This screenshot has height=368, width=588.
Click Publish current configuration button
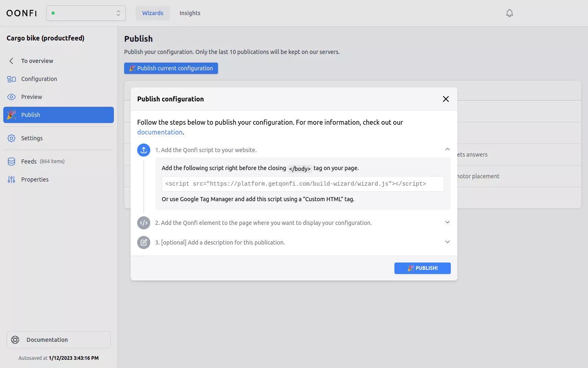[171, 68]
